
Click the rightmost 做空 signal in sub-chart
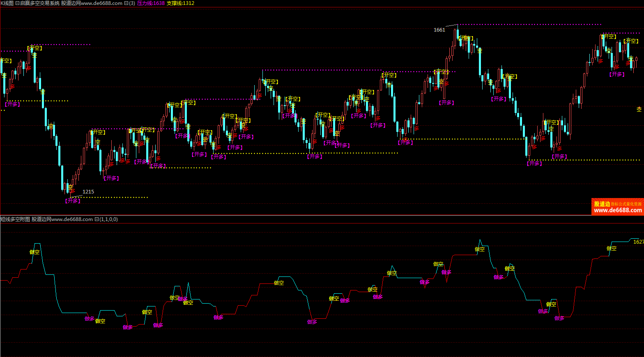click(x=612, y=248)
